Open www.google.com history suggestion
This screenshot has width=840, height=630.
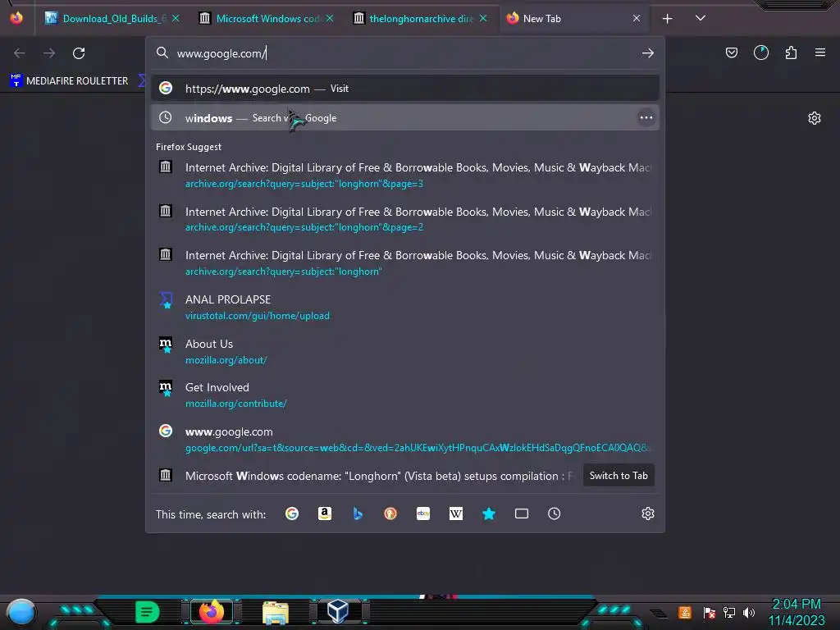pos(405,440)
